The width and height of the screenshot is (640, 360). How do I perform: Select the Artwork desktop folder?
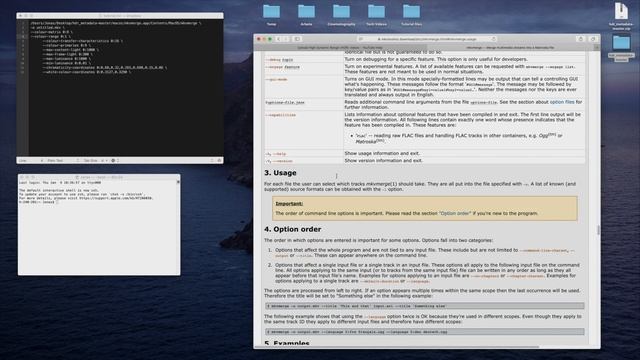coord(306,15)
